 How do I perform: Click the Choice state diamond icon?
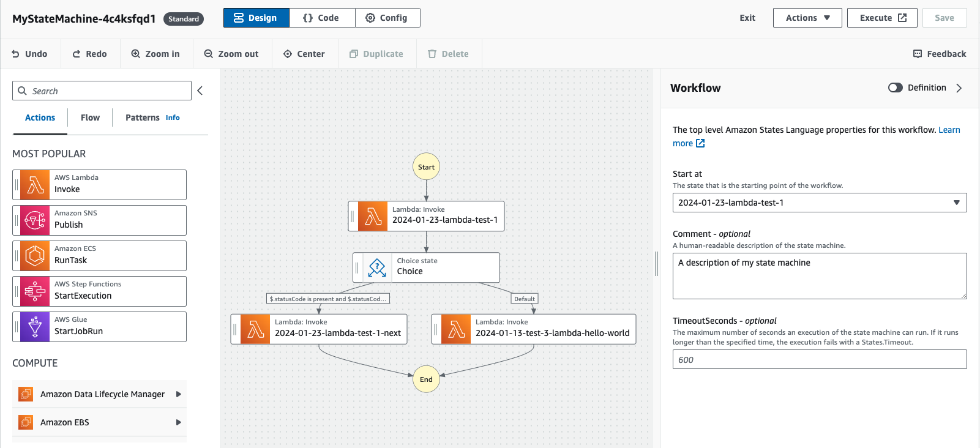[x=378, y=267]
